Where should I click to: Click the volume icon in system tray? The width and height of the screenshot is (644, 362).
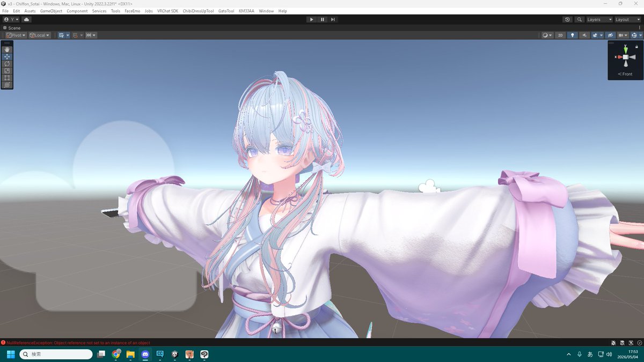pos(609,354)
